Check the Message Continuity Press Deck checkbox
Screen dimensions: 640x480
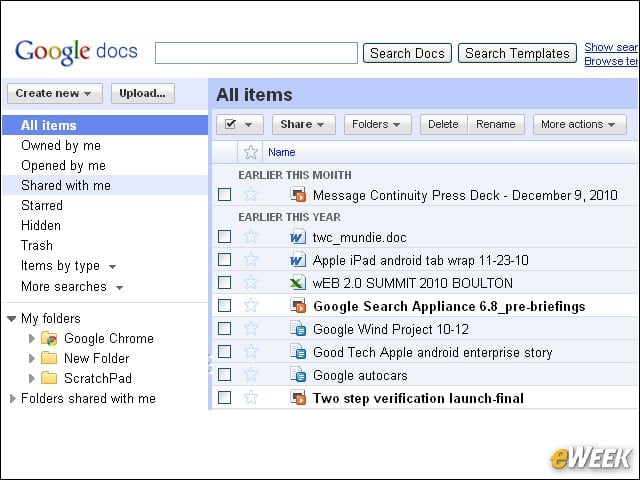click(224, 195)
